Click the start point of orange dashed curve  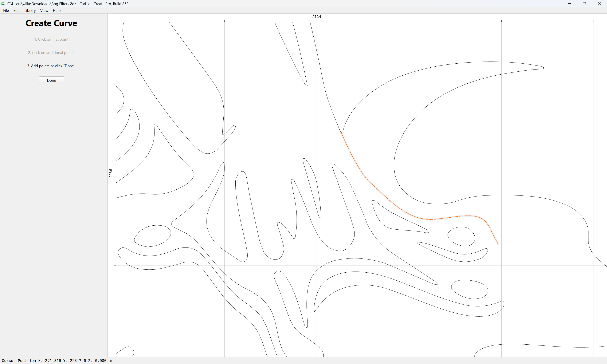341,133
